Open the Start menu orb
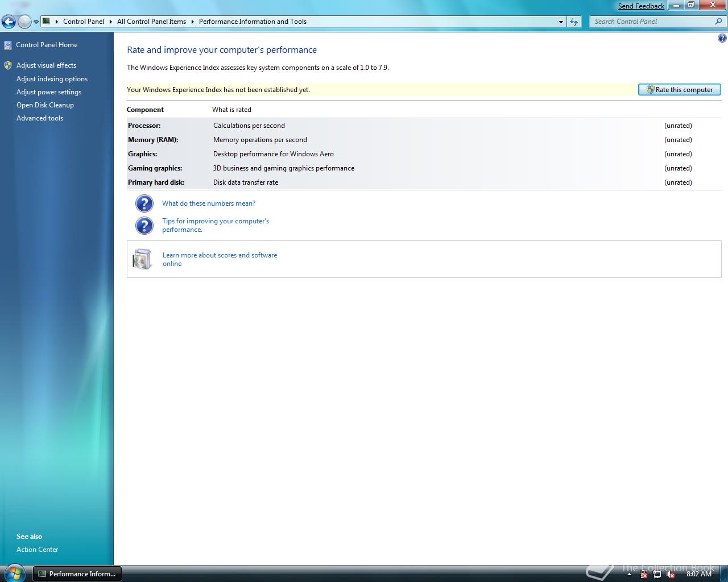 tap(14, 573)
